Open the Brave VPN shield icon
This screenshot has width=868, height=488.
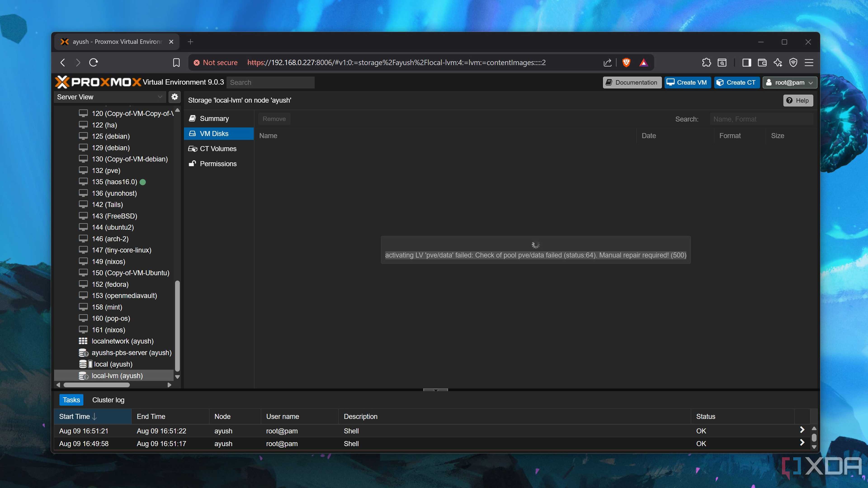tap(793, 63)
